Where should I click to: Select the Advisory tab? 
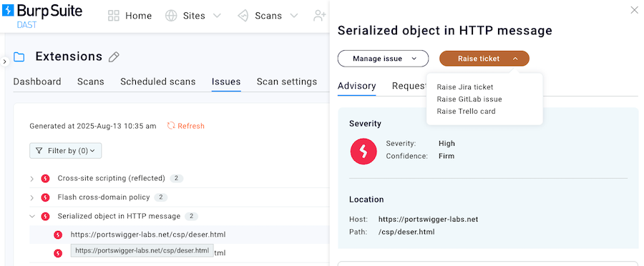coord(356,86)
